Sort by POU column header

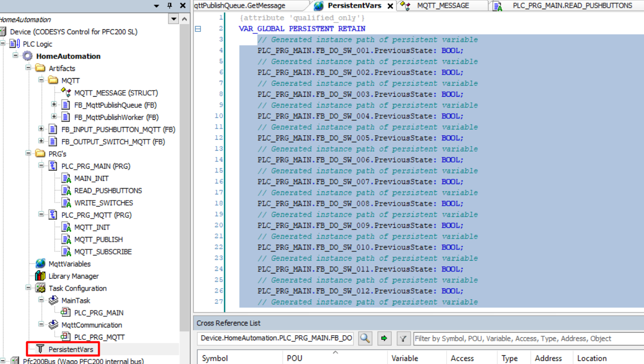[x=335, y=358]
